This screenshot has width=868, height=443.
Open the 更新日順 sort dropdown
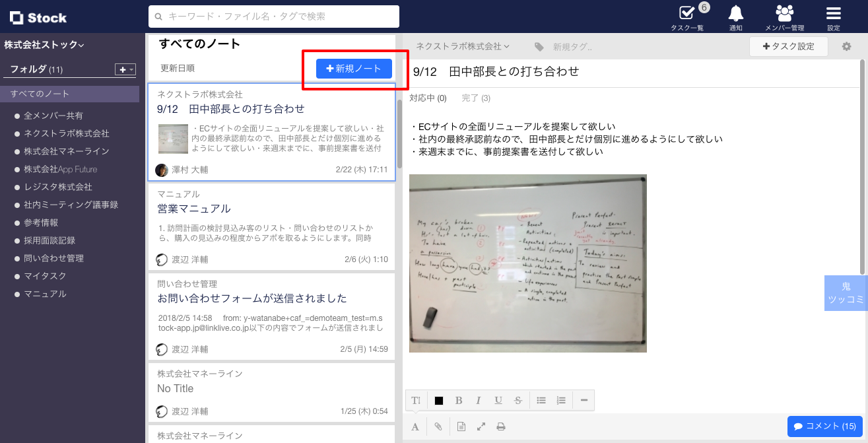[177, 69]
